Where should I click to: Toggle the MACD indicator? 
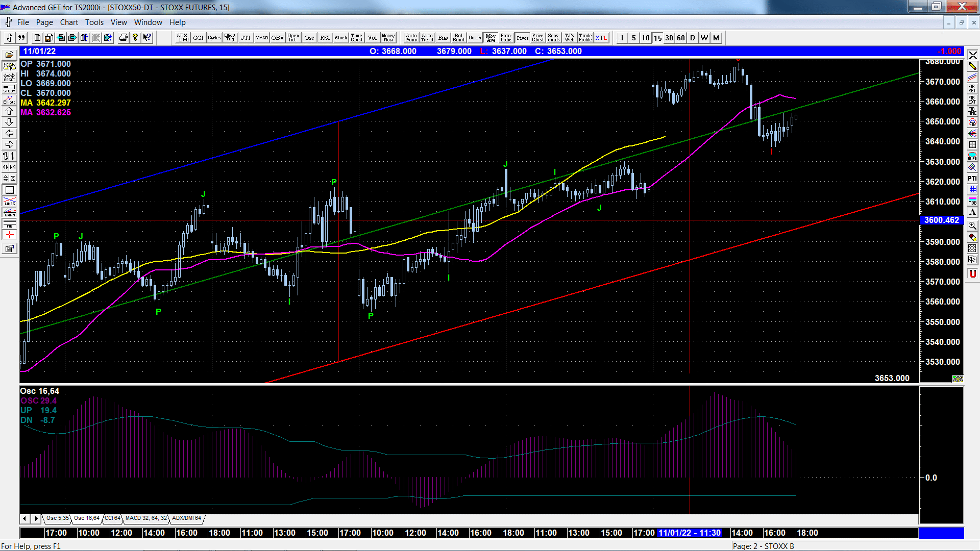pyautogui.click(x=262, y=38)
